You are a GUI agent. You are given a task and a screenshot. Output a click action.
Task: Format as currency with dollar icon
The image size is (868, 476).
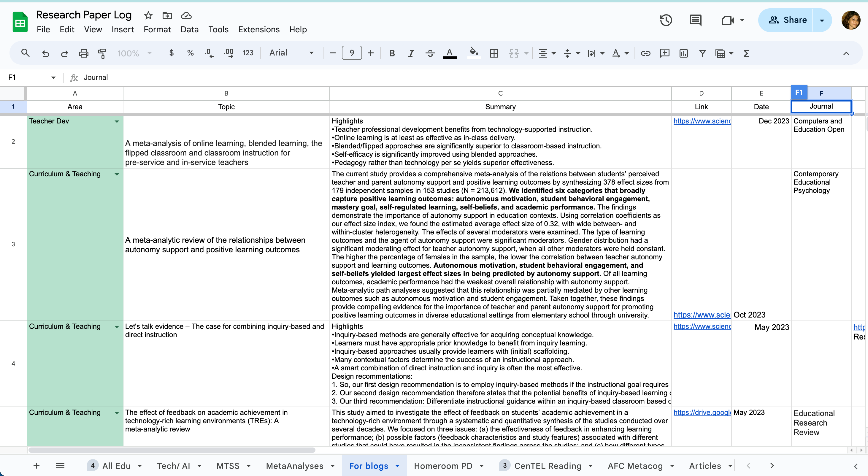coord(172,53)
